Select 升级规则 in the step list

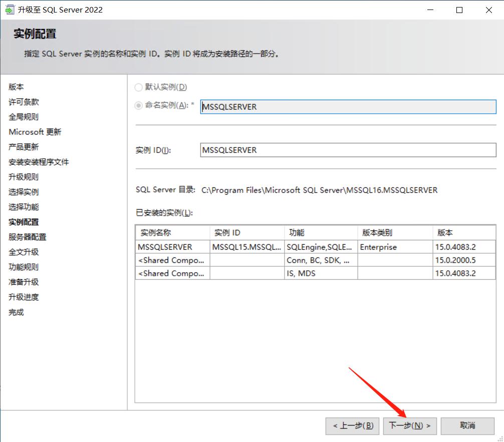click(x=24, y=177)
